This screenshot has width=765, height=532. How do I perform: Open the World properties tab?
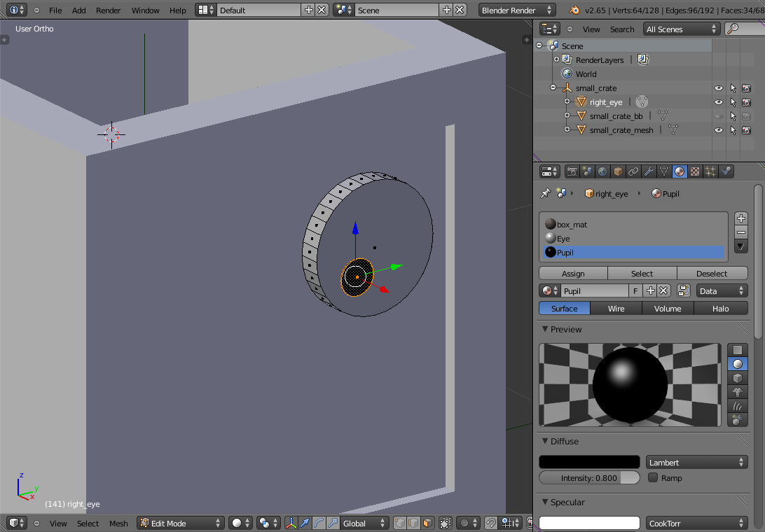[602, 171]
